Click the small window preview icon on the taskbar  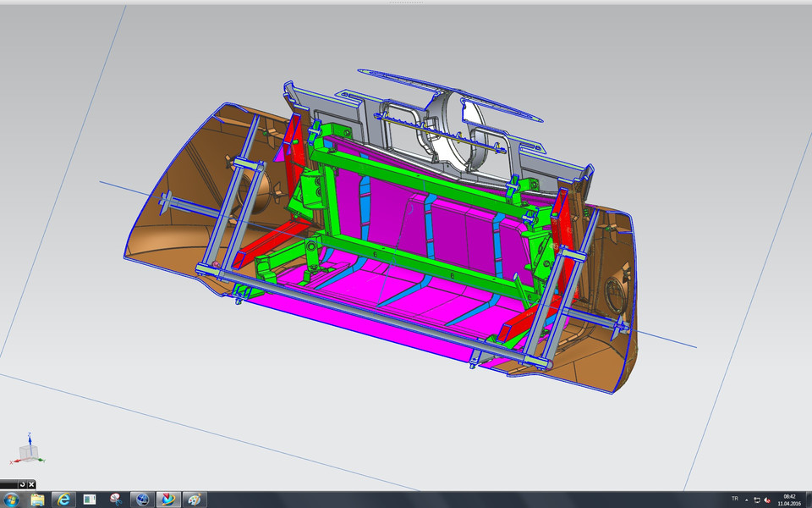click(89, 499)
